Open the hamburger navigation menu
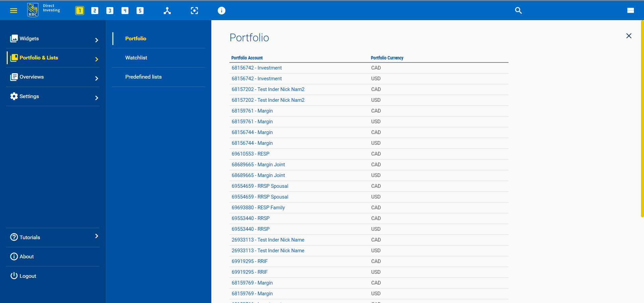The image size is (644, 303). [13, 10]
